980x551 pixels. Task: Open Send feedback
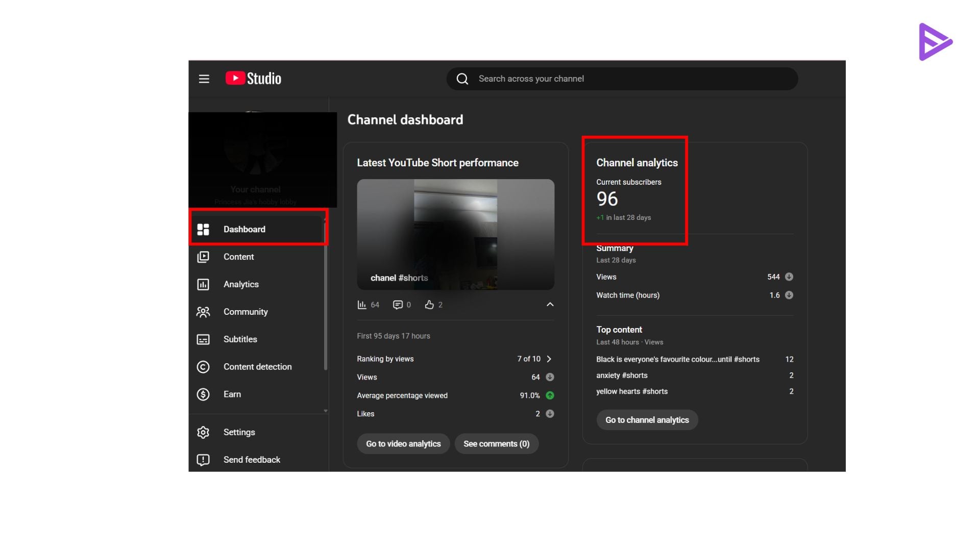[x=203, y=460]
